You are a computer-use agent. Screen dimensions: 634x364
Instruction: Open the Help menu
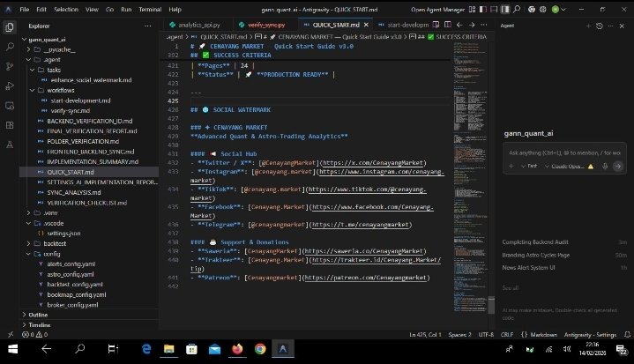(175, 10)
